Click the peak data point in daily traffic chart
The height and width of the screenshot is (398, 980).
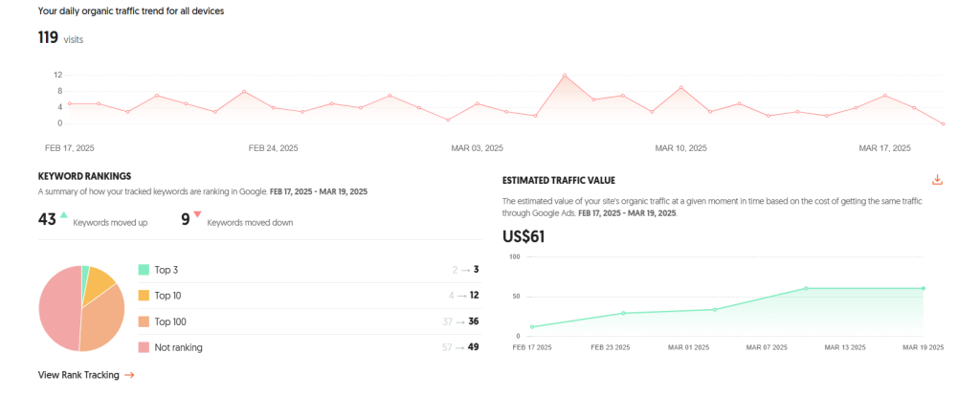[565, 75]
